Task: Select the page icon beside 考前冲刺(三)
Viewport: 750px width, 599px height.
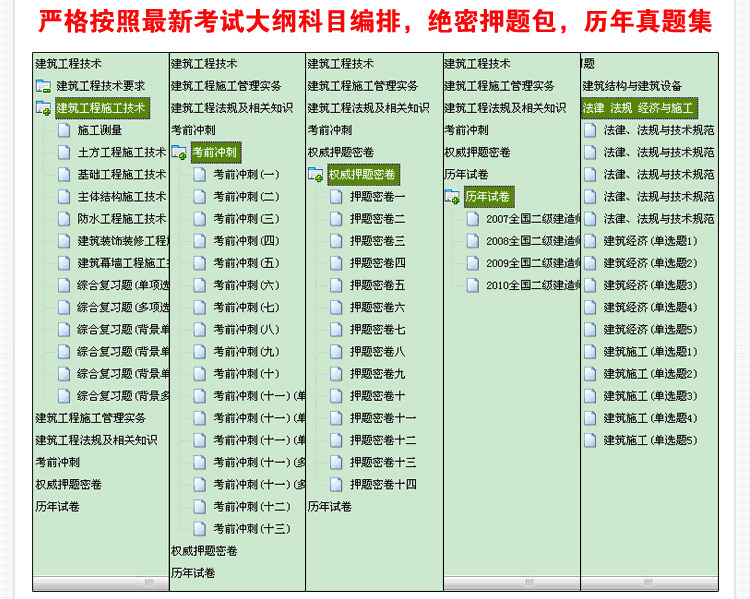Action: 199,219
